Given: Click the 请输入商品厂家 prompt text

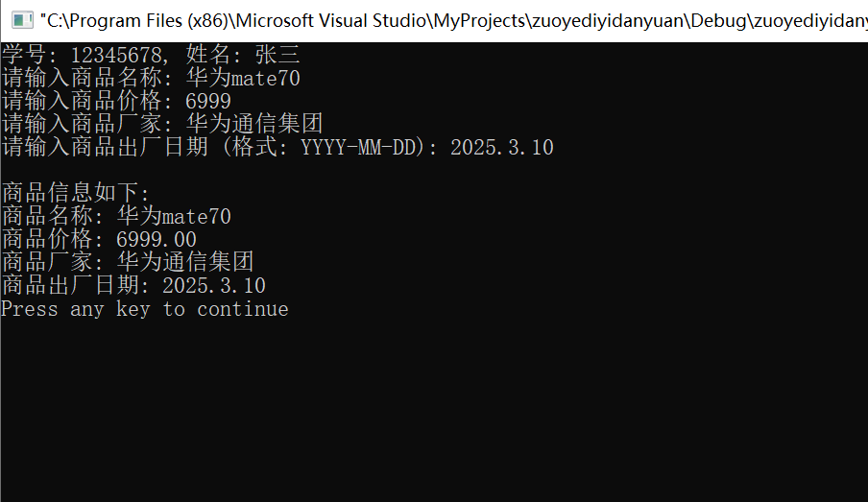Looking at the screenshot, I should [x=82, y=124].
